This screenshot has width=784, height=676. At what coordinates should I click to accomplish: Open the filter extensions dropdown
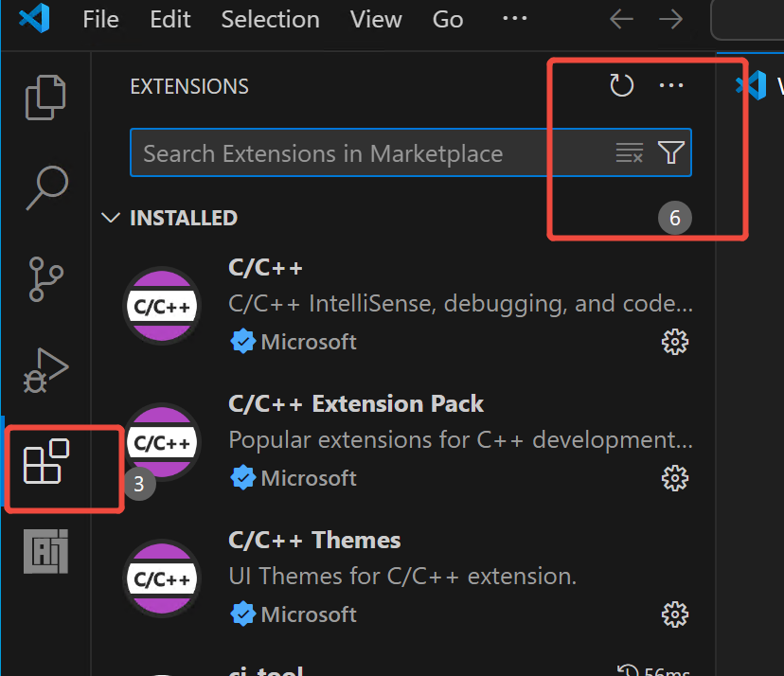(x=670, y=153)
